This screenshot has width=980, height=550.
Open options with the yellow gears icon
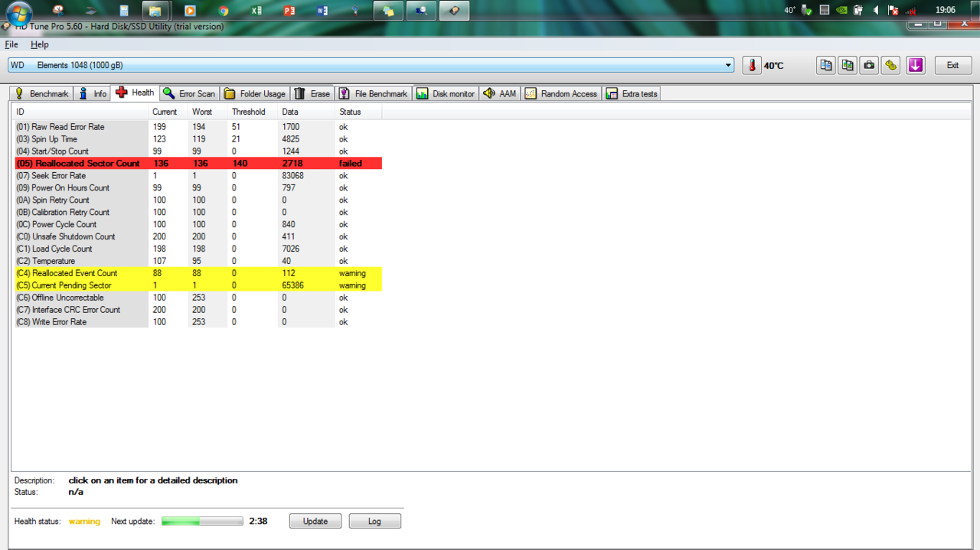[x=890, y=66]
